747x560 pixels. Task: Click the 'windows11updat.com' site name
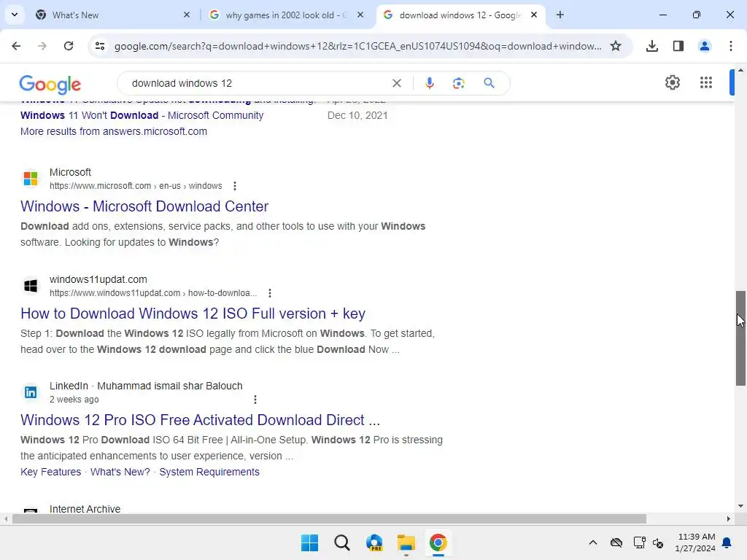[x=98, y=279]
